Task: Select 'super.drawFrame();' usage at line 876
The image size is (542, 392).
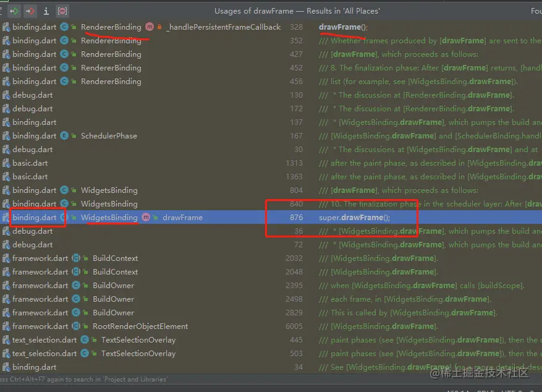Action: [x=271, y=218]
